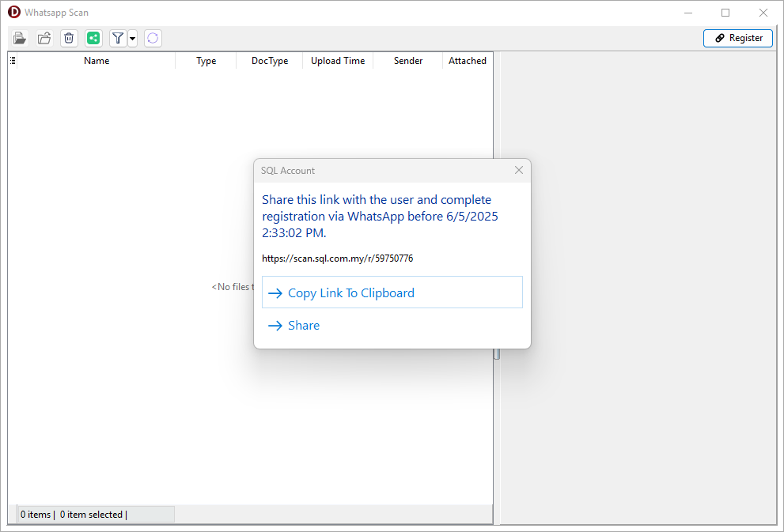
Task: Maximize the Whatsapp Scan window
Action: point(725,13)
